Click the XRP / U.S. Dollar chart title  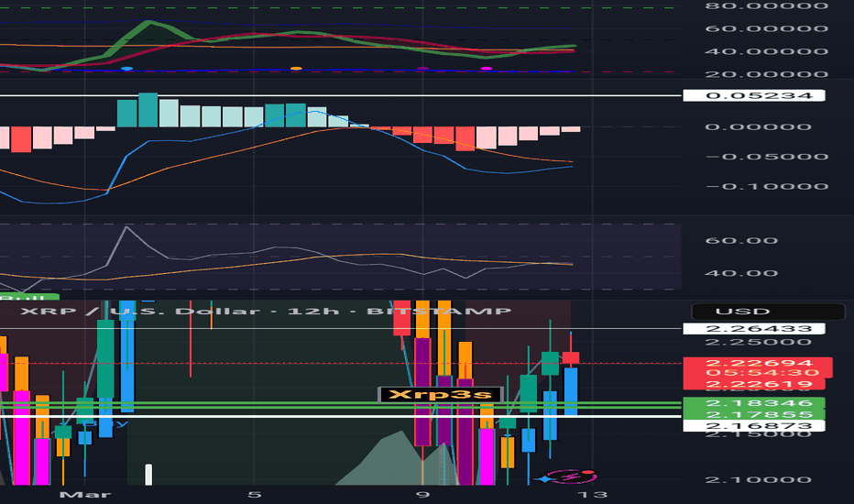pos(266,312)
